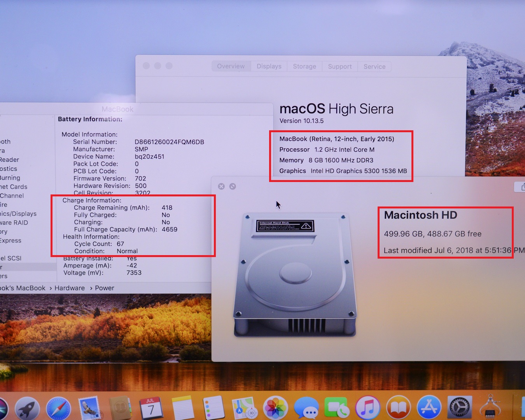Open the Support tab

(x=340, y=66)
